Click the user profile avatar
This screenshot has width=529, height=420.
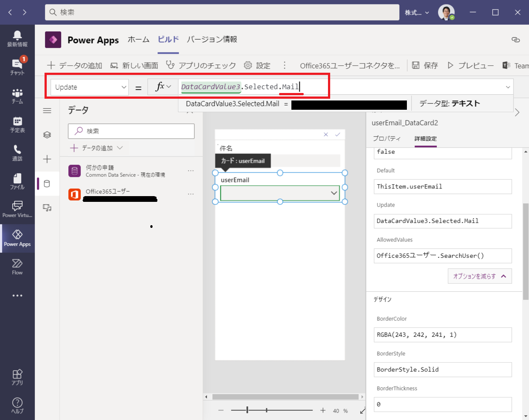446,12
